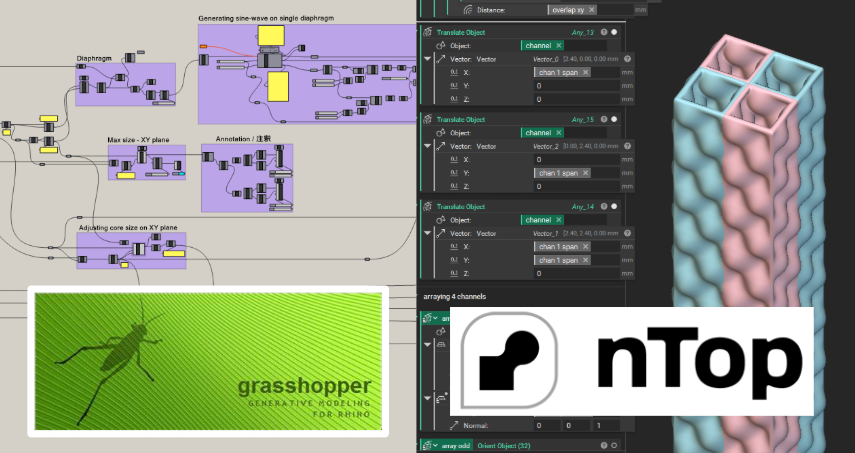Click the Y value field under Vector_0
Screen dimensions: 855x453
pos(575,86)
